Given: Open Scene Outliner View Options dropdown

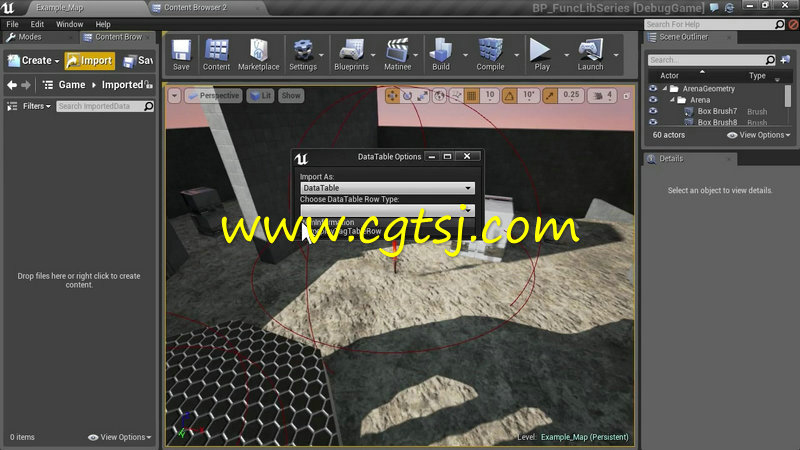Looking at the screenshot, I should (758, 135).
